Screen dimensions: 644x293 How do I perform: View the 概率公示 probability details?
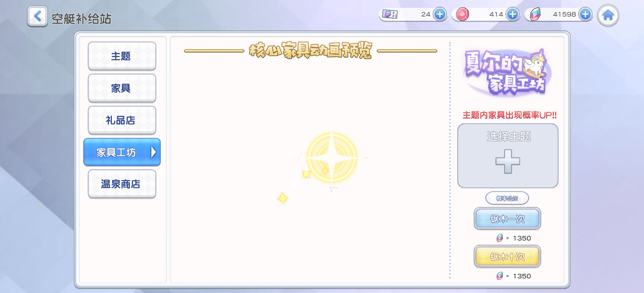point(507,198)
